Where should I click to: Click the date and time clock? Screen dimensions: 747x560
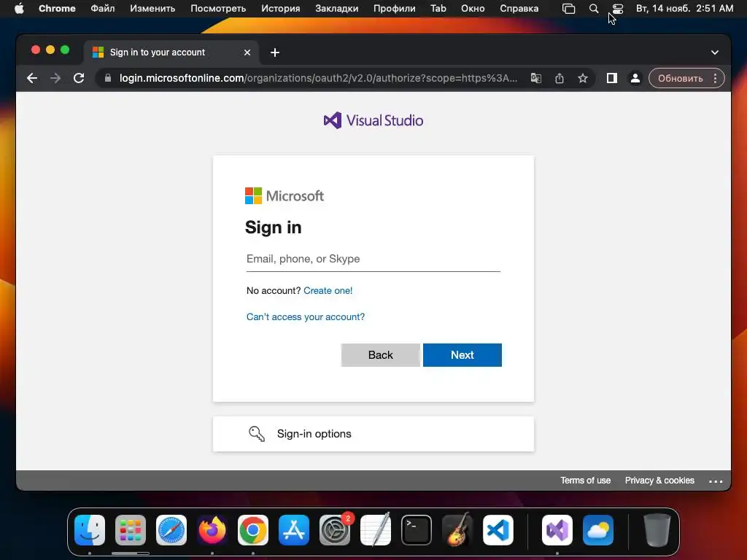pos(684,9)
